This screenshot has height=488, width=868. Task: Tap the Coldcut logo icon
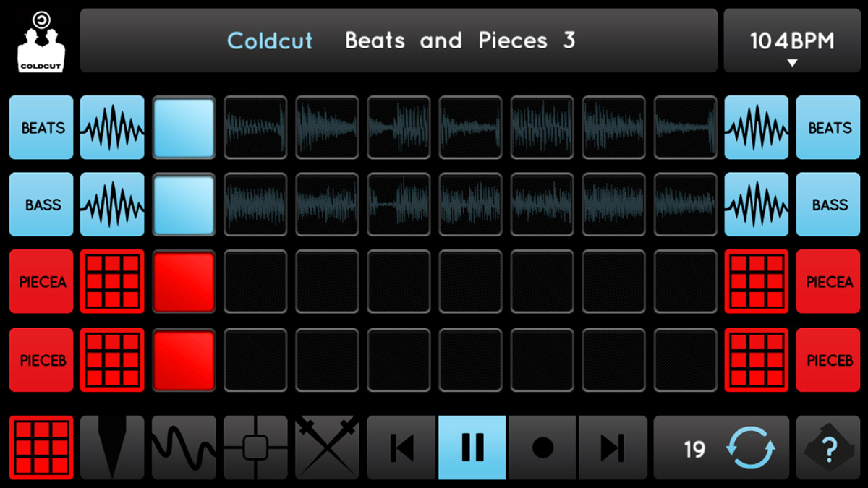point(41,40)
